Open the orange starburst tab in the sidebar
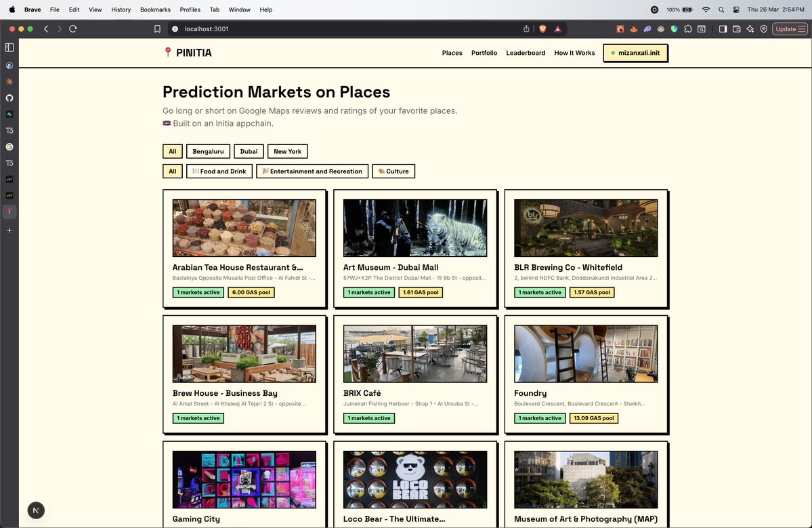812x528 pixels. [x=9, y=82]
